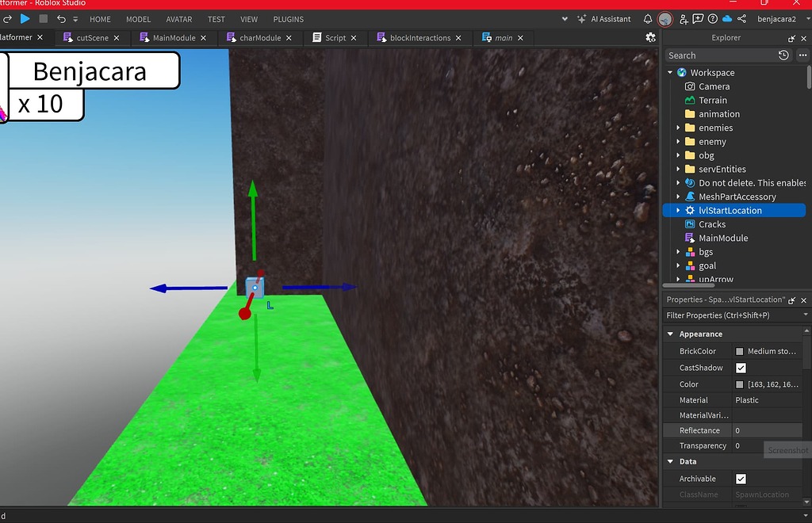Undock the Explorer panel
Viewport: 812px width, 523px height.
[x=791, y=38]
